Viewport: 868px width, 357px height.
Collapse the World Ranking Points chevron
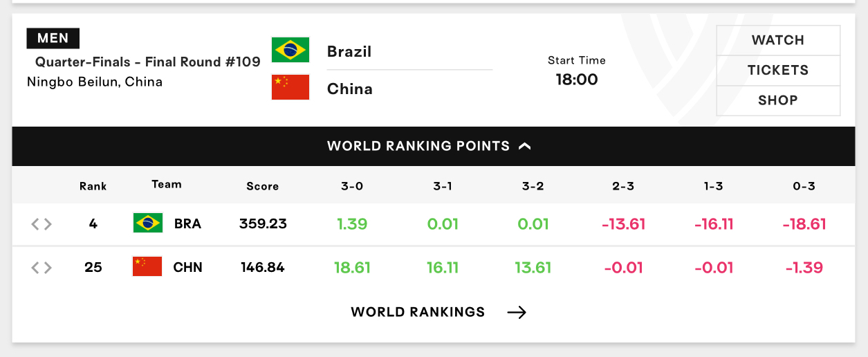(525, 146)
